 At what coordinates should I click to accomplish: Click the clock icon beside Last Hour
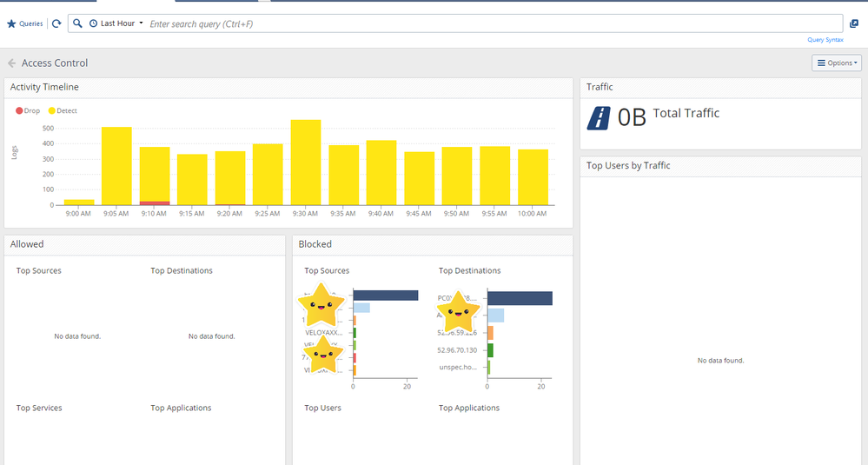click(x=93, y=23)
